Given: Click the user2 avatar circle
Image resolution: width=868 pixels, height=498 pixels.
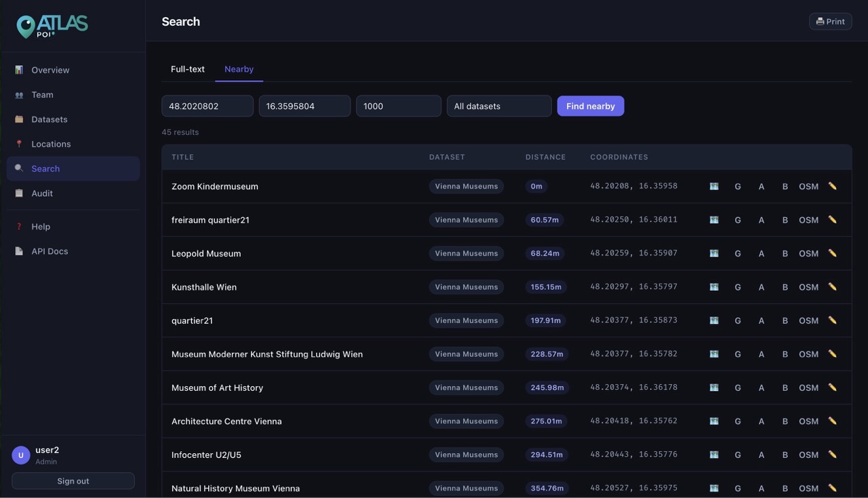Looking at the screenshot, I should pyautogui.click(x=21, y=455).
